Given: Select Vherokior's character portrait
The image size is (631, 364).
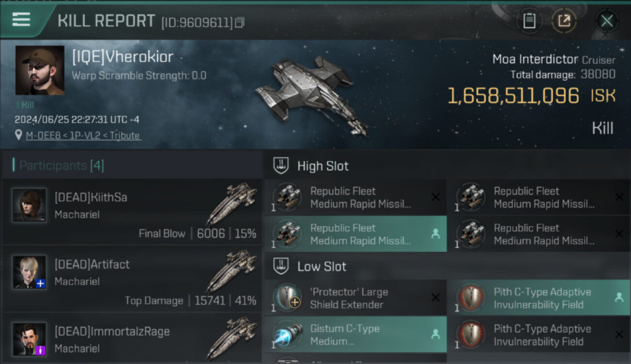Looking at the screenshot, I should pos(40,70).
